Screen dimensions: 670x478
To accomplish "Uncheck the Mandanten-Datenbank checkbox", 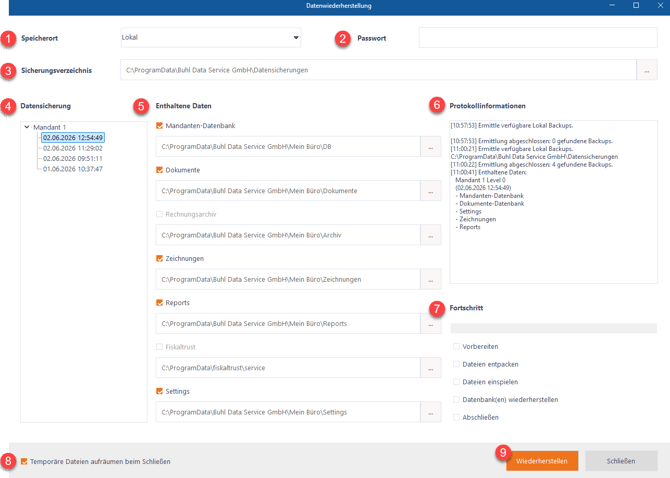I will tap(159, 126).
